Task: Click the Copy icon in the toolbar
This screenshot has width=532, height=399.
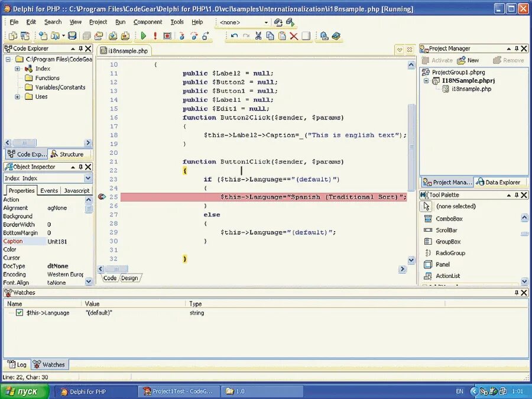Action: [270, 35]
